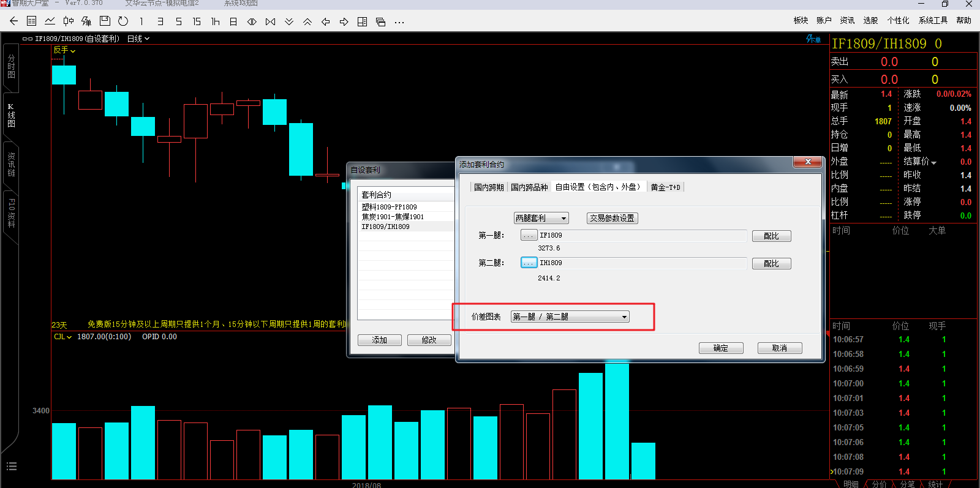Viewport: 980px width, 488px height.
Task: Switch to the 国内跨期 tab
Action: click(488, 187)
